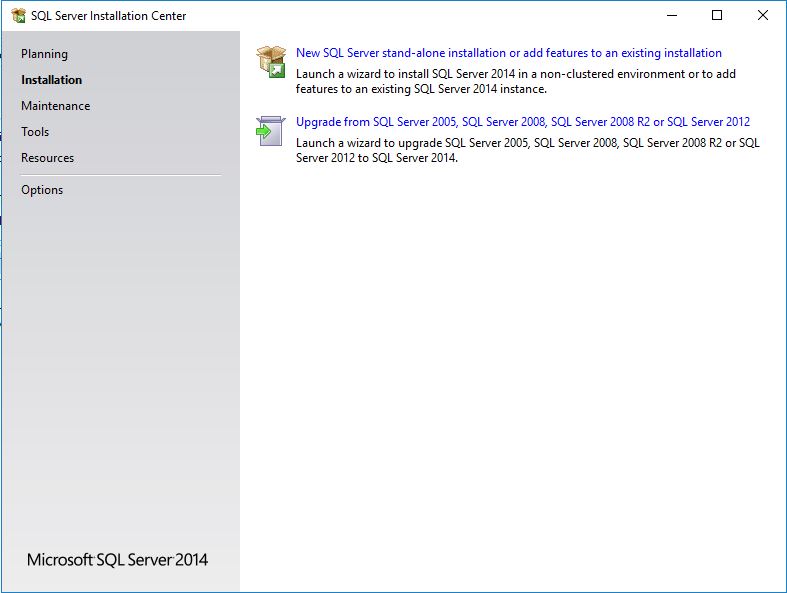Click the Microsoft SQL Server 2014 logo
The image size is (787, 593).
[117, 560]
